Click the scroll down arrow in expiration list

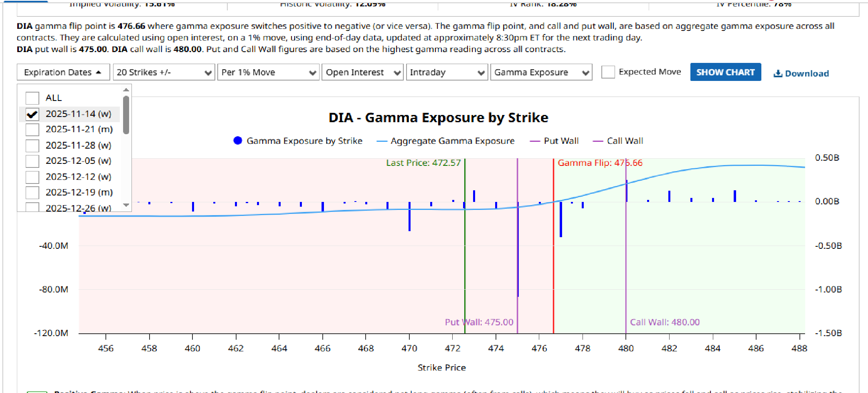pos(126,205)
